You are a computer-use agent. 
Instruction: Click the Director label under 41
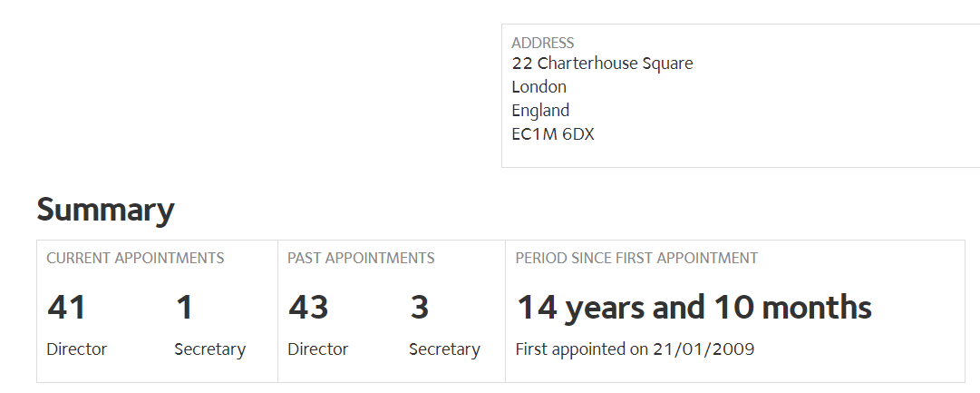pyautogui.click(x=76, y=349)
